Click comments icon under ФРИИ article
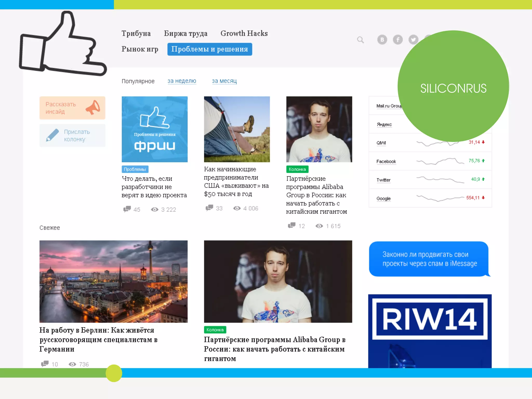 pyautogui.click(x=127, y=209)
